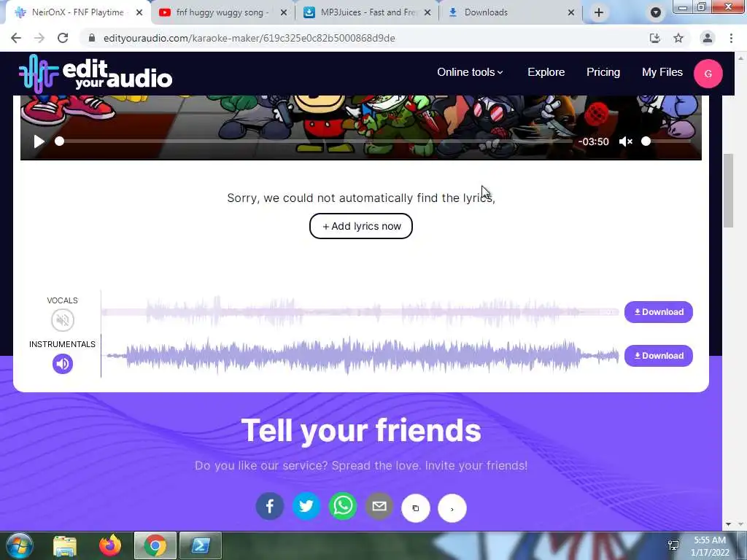The height and width of the screenshot is (560, 747).
Task: Click the vocals waveform
Action: click(360, 312)
